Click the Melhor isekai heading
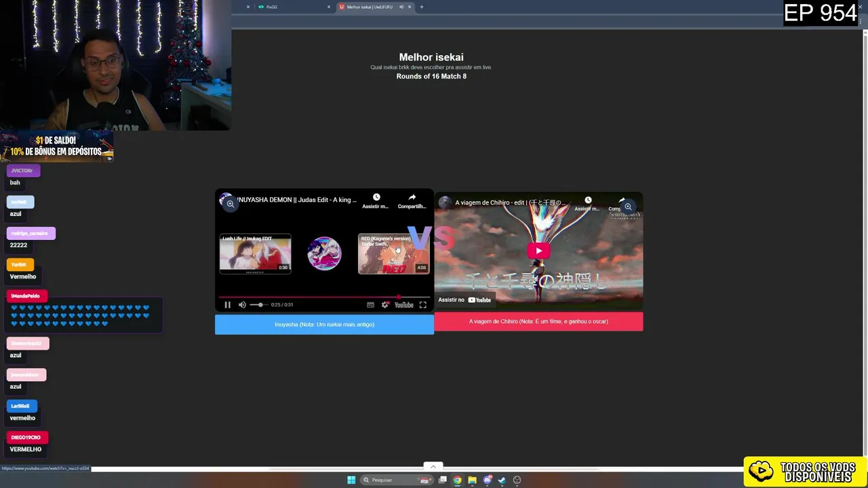Viewport: 868px width, 488px height. point(431,57)
